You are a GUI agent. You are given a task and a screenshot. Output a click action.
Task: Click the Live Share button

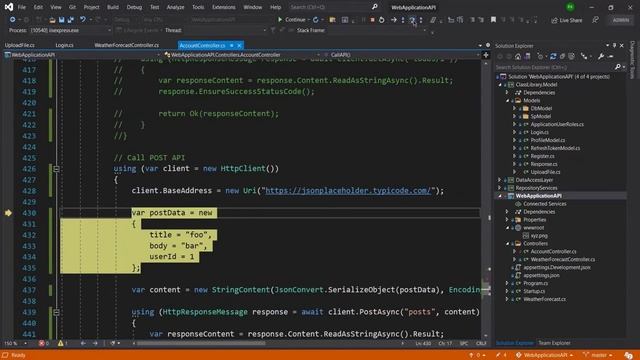coord(567,20)
